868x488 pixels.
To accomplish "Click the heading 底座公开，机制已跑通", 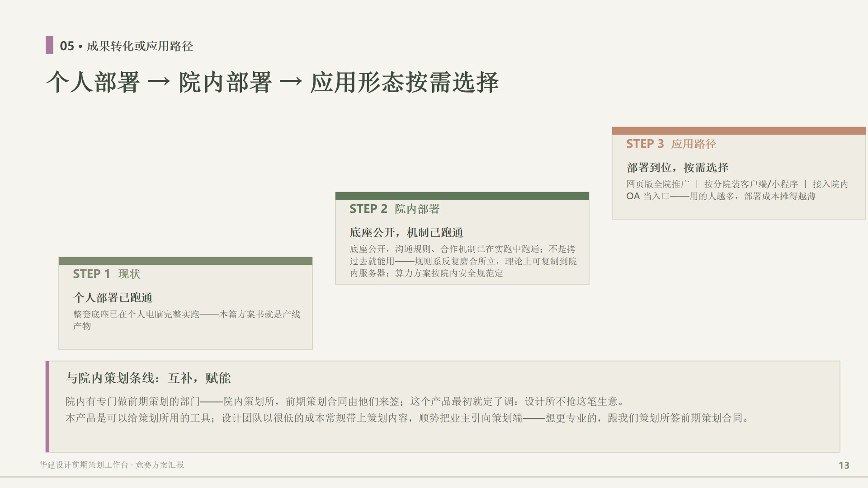I will click(x=406, y=232).
